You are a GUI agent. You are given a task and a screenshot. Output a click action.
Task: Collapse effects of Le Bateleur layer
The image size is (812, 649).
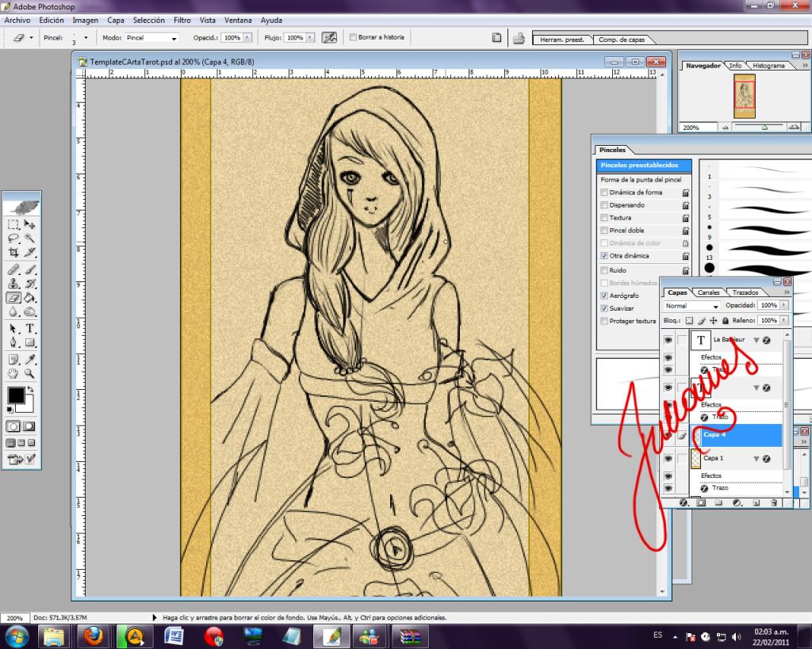pyautogui.click(x=756, y=340)
